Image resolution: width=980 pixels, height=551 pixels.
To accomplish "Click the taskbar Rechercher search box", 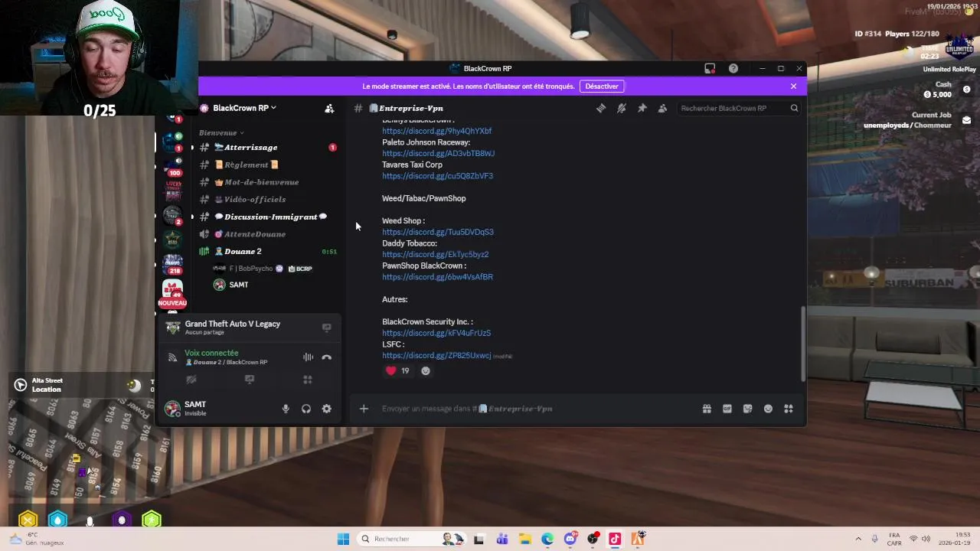I will tap(410, 539).
